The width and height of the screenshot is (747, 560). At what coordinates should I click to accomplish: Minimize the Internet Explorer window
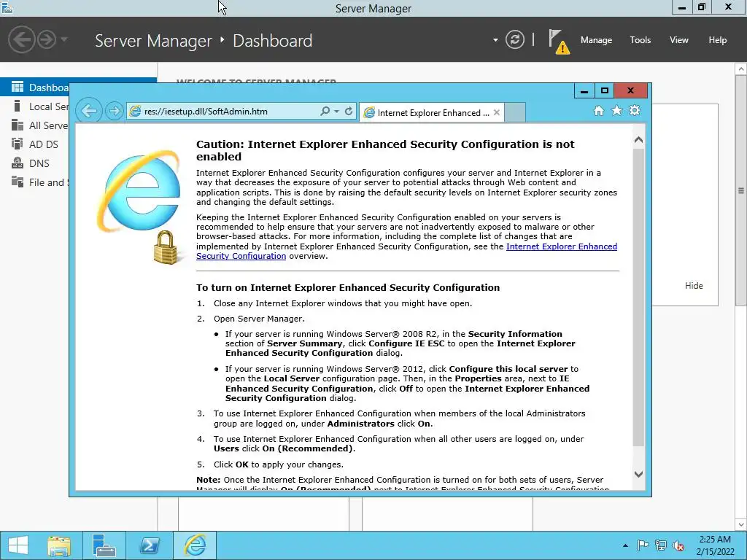pyautogui.click(x=584, y=90)
